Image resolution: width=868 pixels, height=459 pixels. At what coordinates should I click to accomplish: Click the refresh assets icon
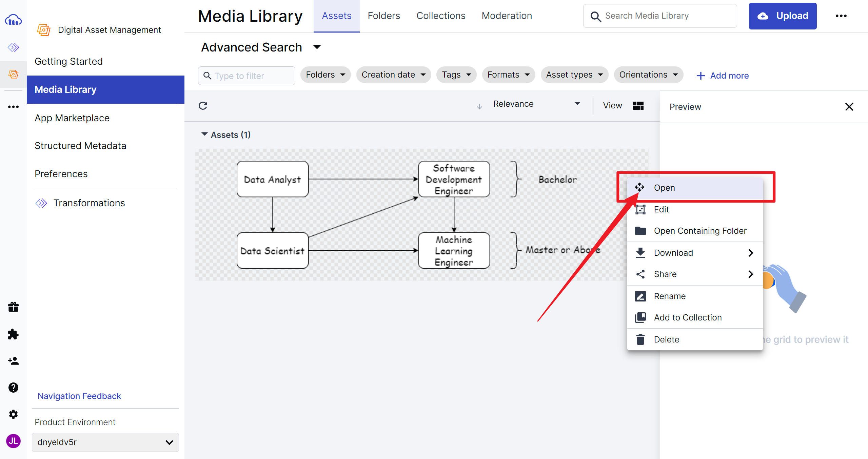point(203,106)
